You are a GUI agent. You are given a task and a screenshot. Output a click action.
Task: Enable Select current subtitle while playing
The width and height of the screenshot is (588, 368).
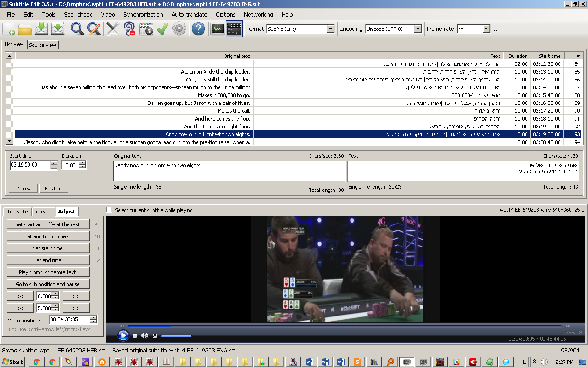coord(109,209)
